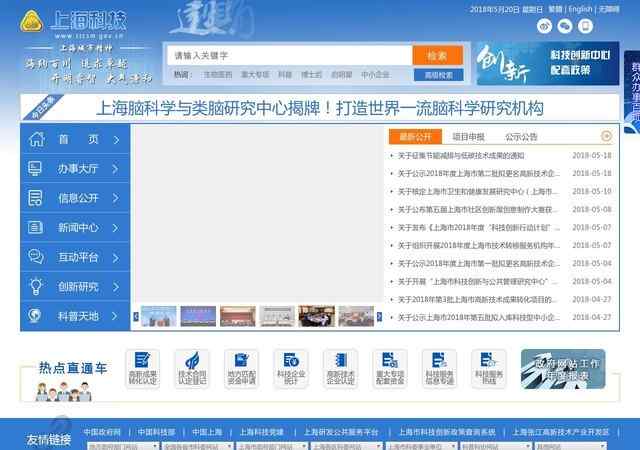Open the first friendly-links dropdown
The width and height of the screenshot is (640, 450).
(123, 446)
